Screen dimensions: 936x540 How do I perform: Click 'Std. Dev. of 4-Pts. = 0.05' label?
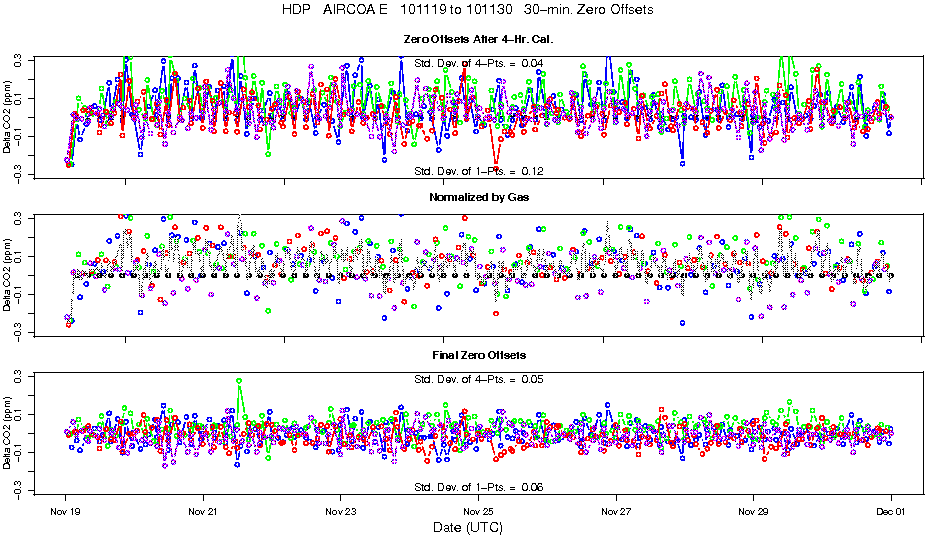(x=479, y=379)
